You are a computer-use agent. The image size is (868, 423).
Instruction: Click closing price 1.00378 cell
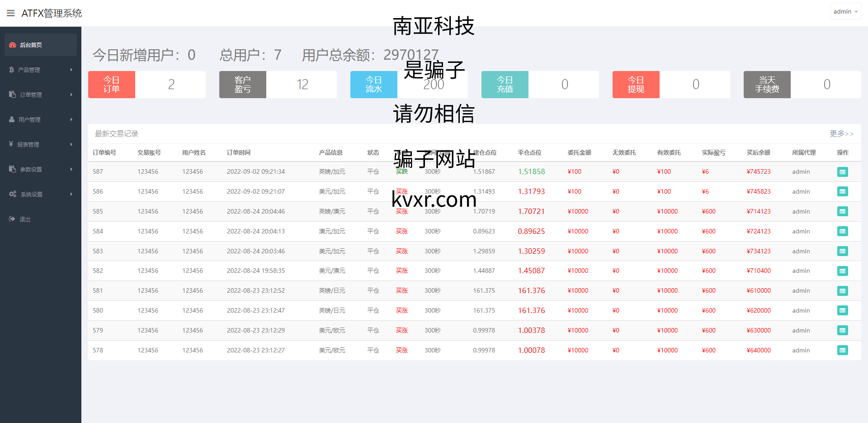pyautogui.click(x=532, y=330)
